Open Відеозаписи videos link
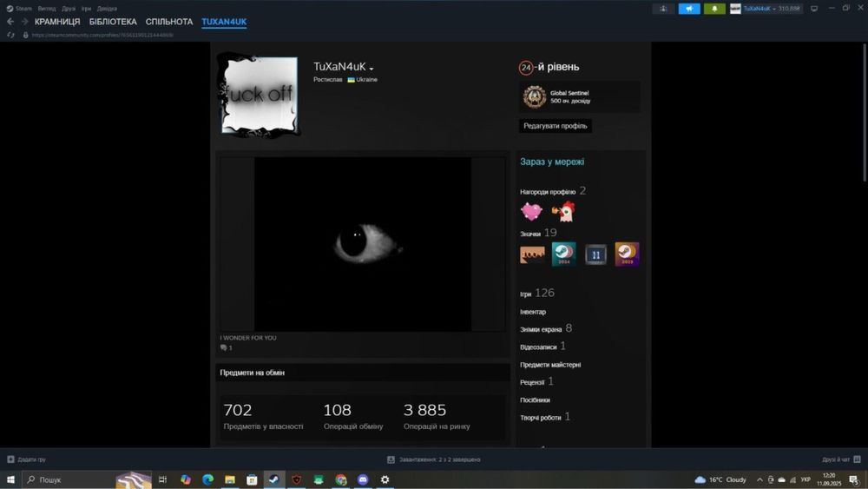 pos(542,347)
